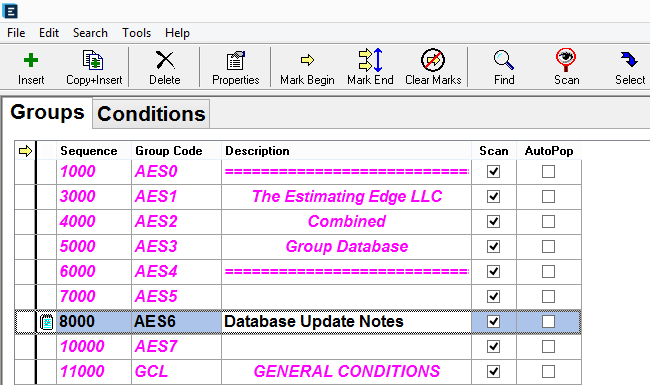Click the application icon in title bar
The width and height of the screenshot is (650, 385).
pos(10,11)
